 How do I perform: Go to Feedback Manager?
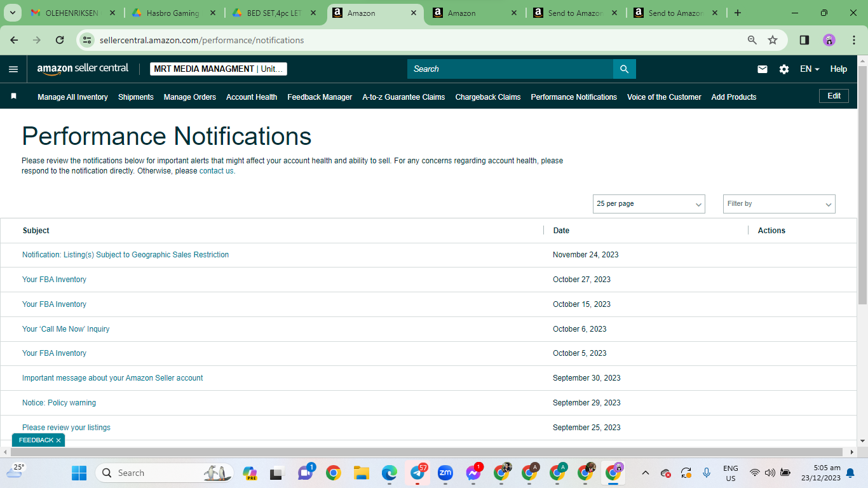click(320, 97)
